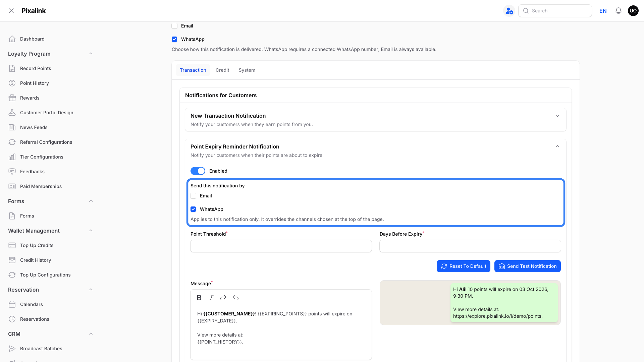Screen dimensions: 644x362
Task: Click the redo arrow in message editor
Action: click(223, 298)
